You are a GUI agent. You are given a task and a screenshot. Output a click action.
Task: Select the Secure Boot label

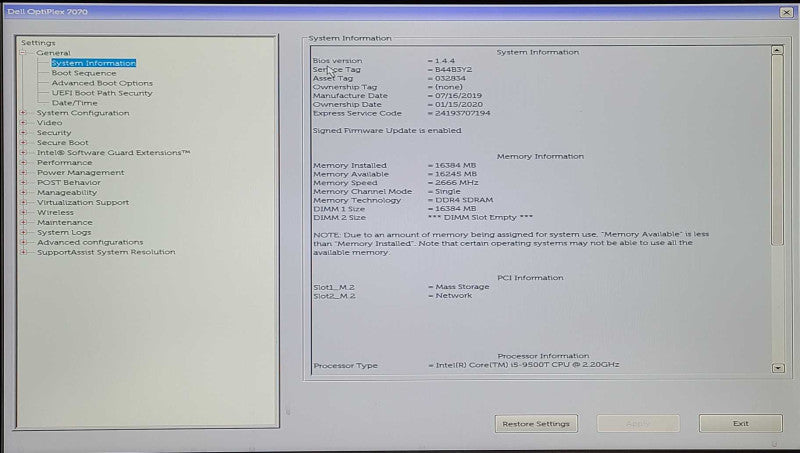(x=62, y=142)
